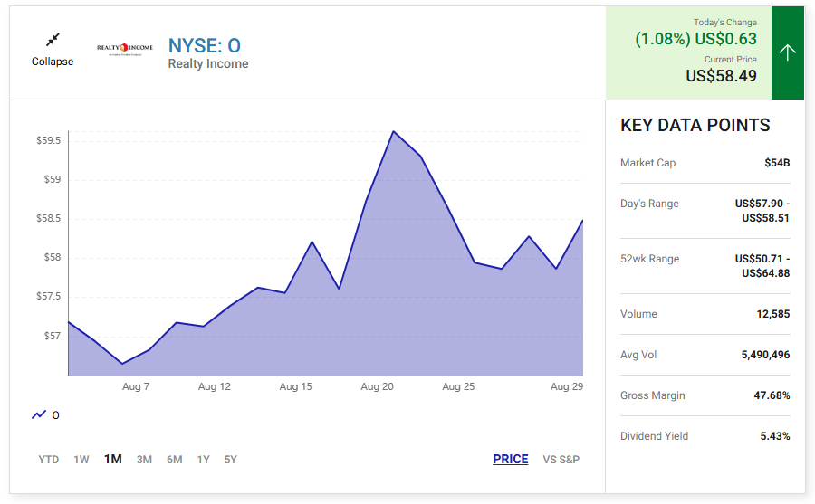This screenshot has height=504, width=815.
Task: Click the Avg Vol value 5,490,496
Action: click(765, 355)
